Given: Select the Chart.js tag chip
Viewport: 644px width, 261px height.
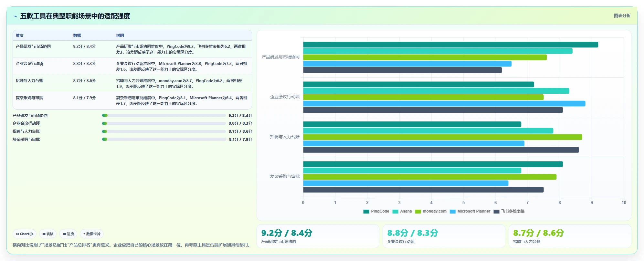Looking at the screenshot, I should point(25,234).
